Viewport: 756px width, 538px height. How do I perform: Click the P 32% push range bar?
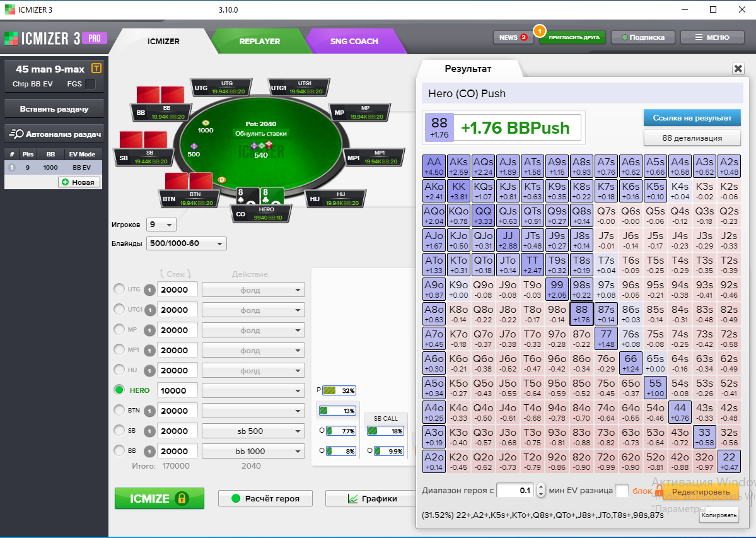(339, 390)
